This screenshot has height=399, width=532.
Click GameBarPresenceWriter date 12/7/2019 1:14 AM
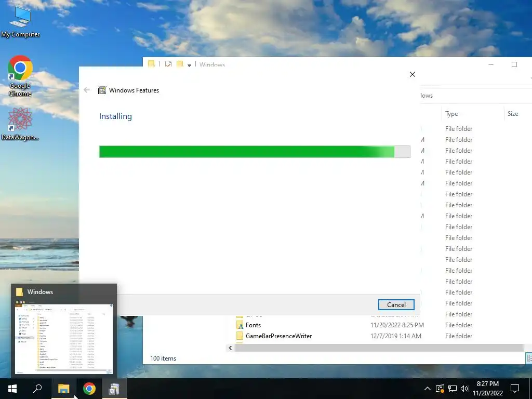pyautogui.click(x=395, y=336)
